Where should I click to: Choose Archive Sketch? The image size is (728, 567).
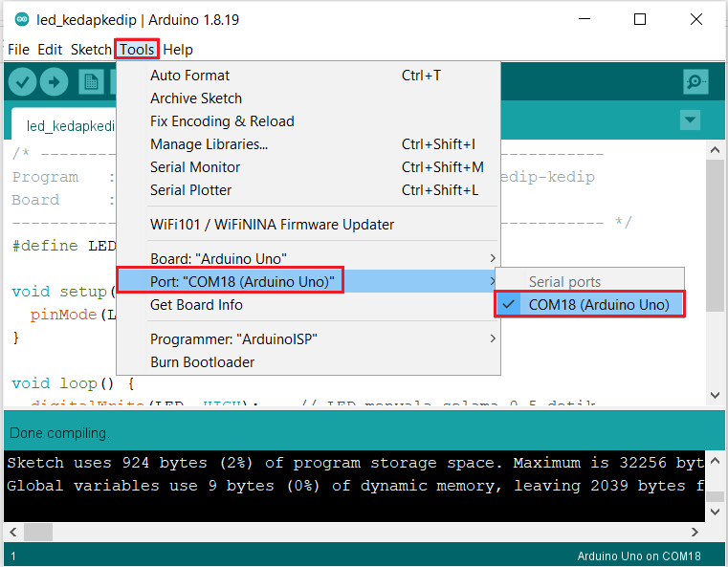[308, 98]
